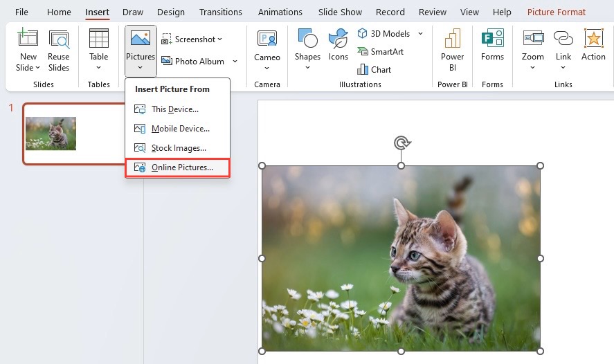
Task: Switch to the Review tab
Action: pyautogui.click(x=433, y=12)
